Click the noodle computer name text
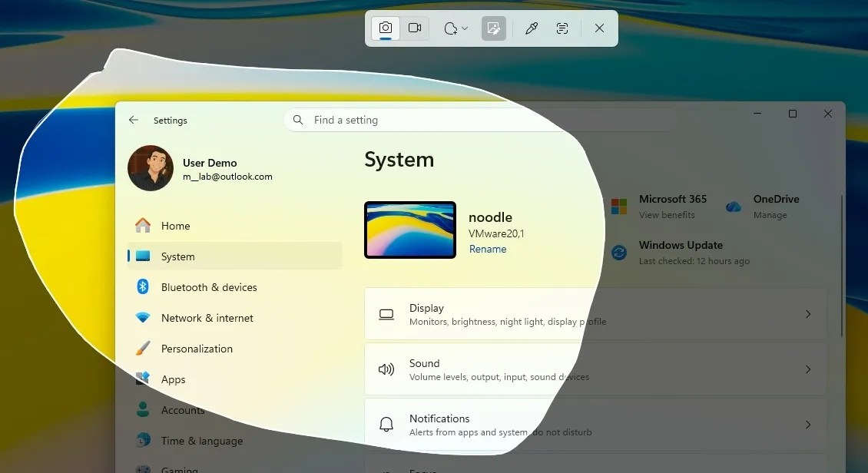The image size is (868, 473). pyautogui.click(x=491, y=217)
